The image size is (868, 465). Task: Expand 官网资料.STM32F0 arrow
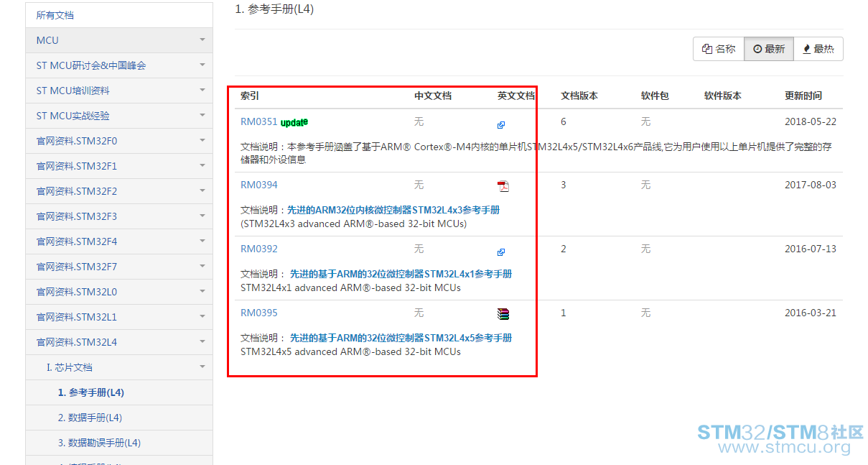point(202,141)
